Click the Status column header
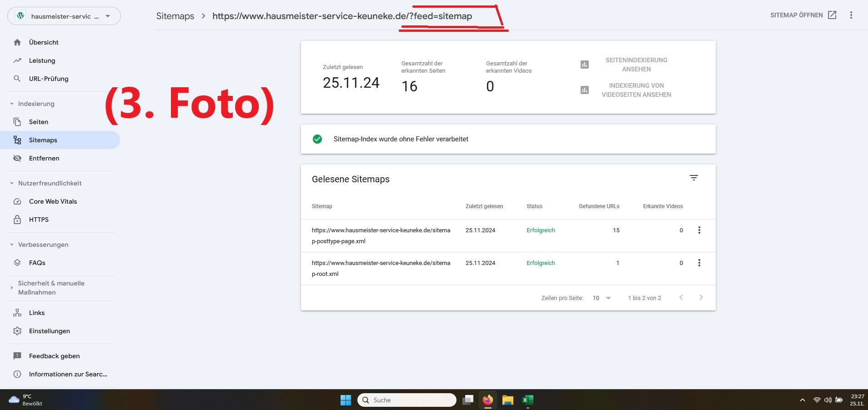Image resolution: width=868 pixels, height=410 pixels. [534, 206]
